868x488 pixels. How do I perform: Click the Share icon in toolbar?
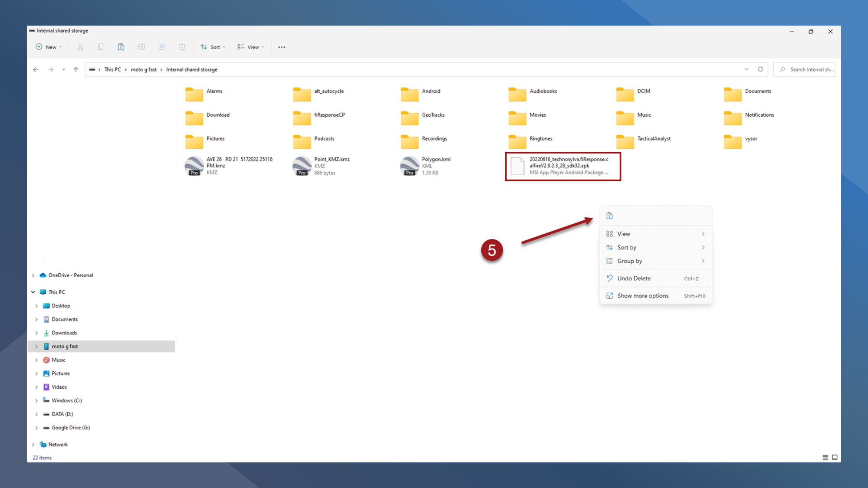tap(162, 47)
